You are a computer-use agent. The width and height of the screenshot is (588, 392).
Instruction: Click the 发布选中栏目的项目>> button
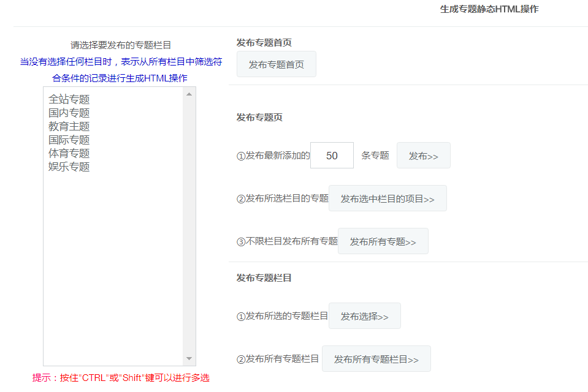click(x=388, y=198)
